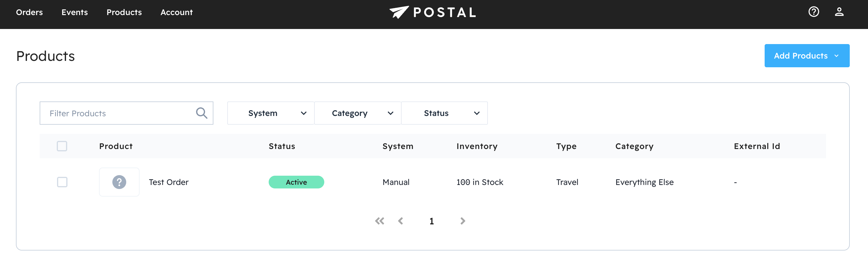868x276 pixels.
Task: Open the Add Products dropdown button
Action: tap(807, 56)
